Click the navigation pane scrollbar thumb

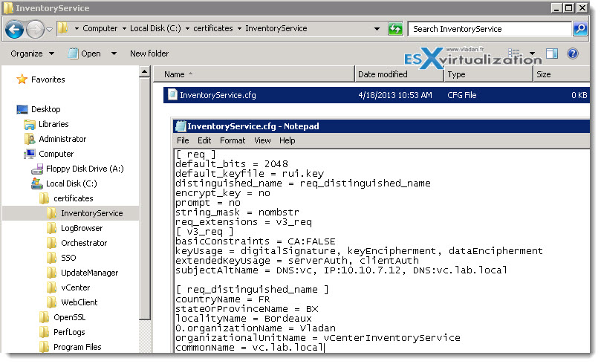(145, 198)
